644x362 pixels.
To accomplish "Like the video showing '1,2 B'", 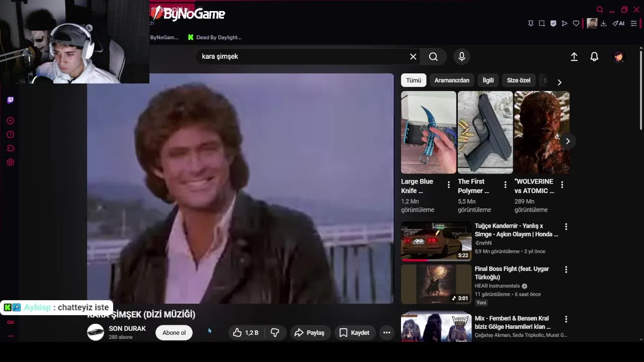I will pyautogui.click(x=246, y=333).
